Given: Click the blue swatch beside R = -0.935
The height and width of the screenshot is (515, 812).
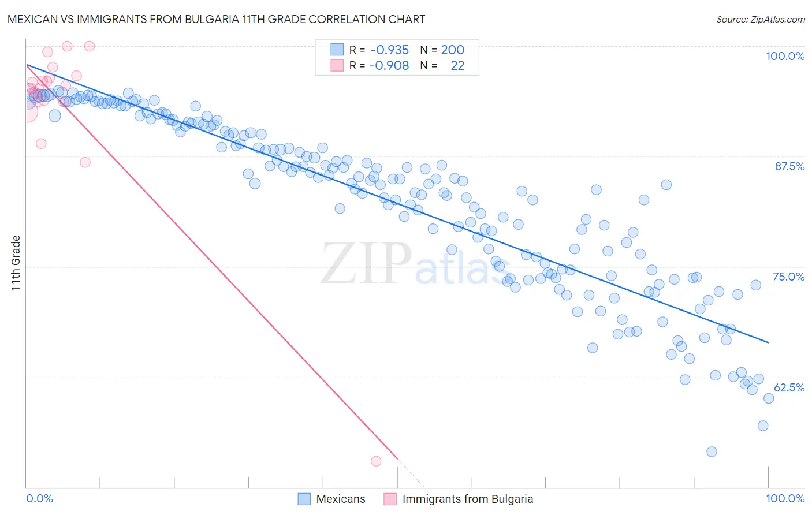Looking at the screenshot, I should click(337, 50).
